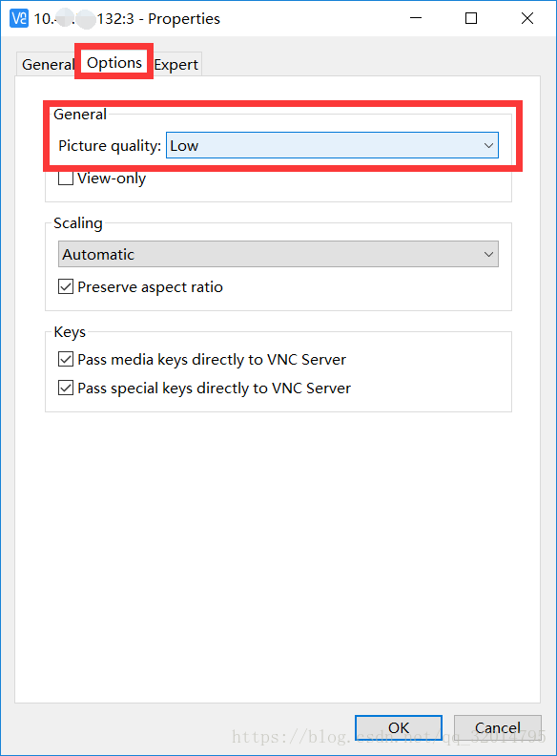Image resolution: width=557 pixels, height=756 pixels.
Task: Click the Picture quality label
Action: (110, 146)
